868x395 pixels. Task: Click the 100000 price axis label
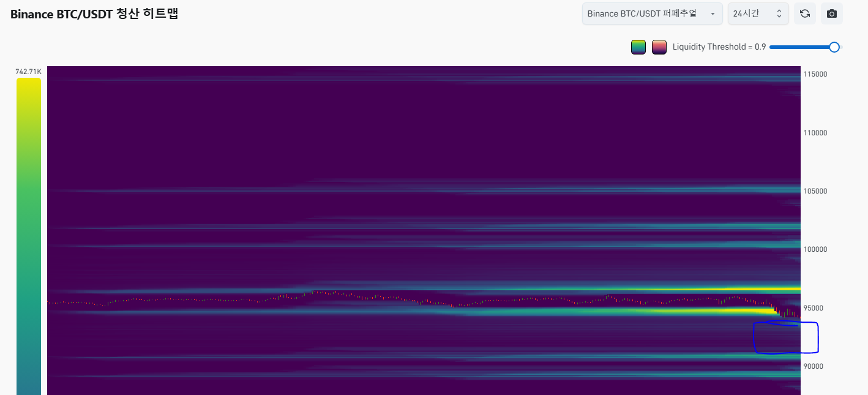815,249
